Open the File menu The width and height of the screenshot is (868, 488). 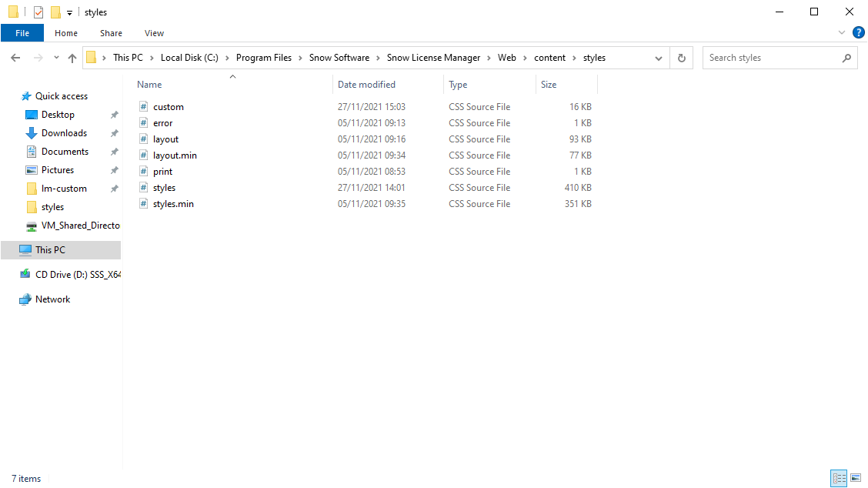coord(22,33)
